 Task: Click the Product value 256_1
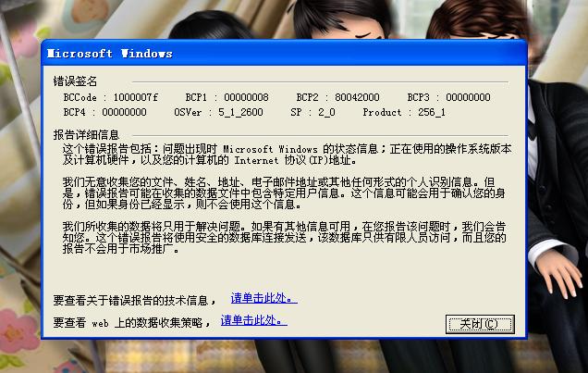point(432,112)
